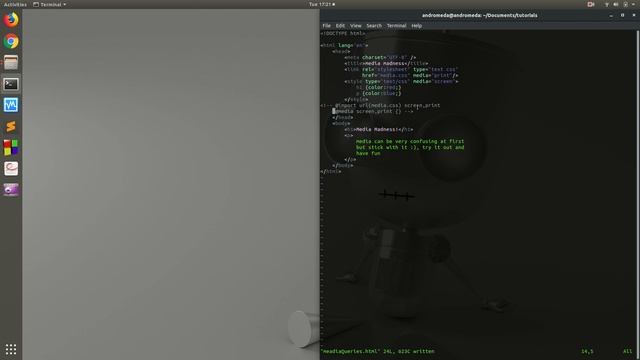Click the 'All' scroll position indicator

[x=627, y=351]
